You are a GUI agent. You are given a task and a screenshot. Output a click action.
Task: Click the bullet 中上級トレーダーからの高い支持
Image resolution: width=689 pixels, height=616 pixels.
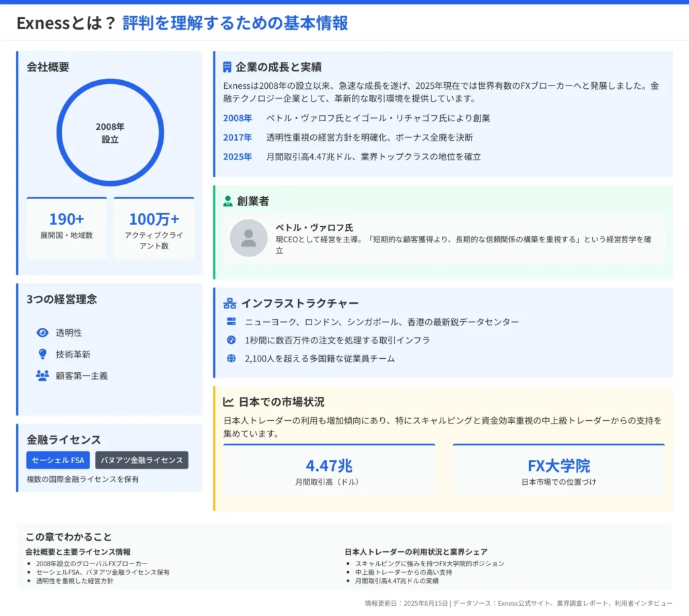(404, 572)
